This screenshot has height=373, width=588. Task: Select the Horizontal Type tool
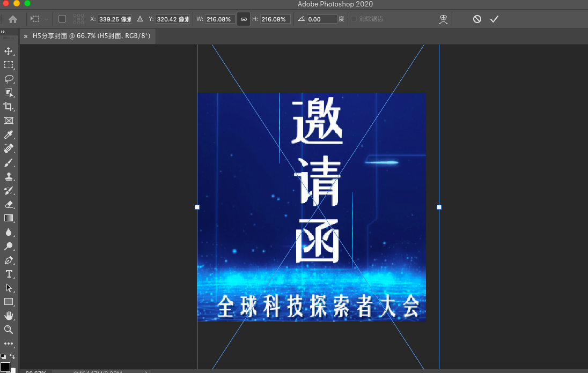pyautogui.click(x=8, y=274)
